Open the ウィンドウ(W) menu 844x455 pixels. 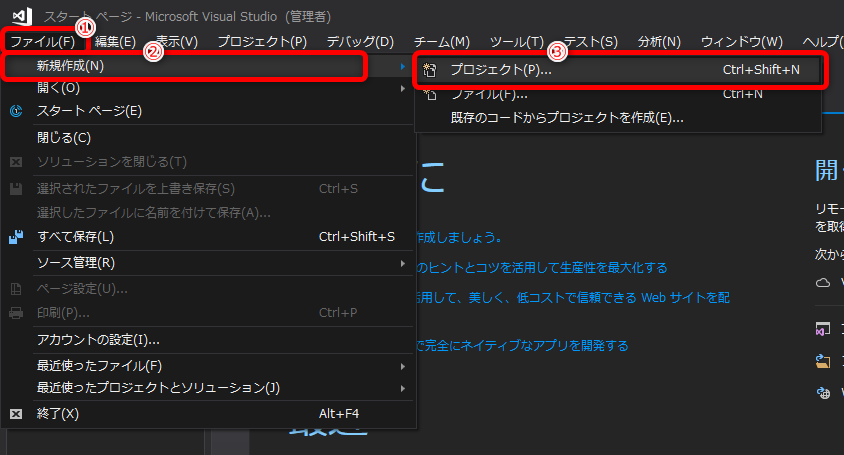(742, 41)
